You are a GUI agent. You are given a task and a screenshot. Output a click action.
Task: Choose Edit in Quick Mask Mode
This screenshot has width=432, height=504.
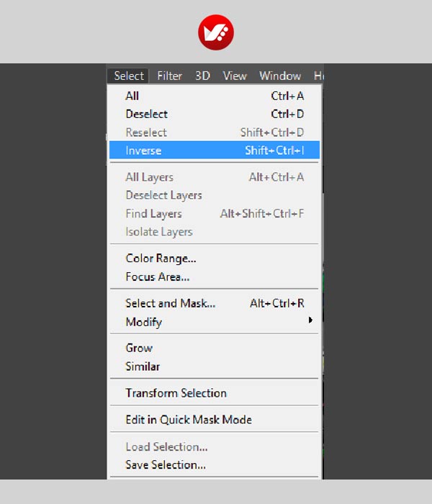pos(215,420)
